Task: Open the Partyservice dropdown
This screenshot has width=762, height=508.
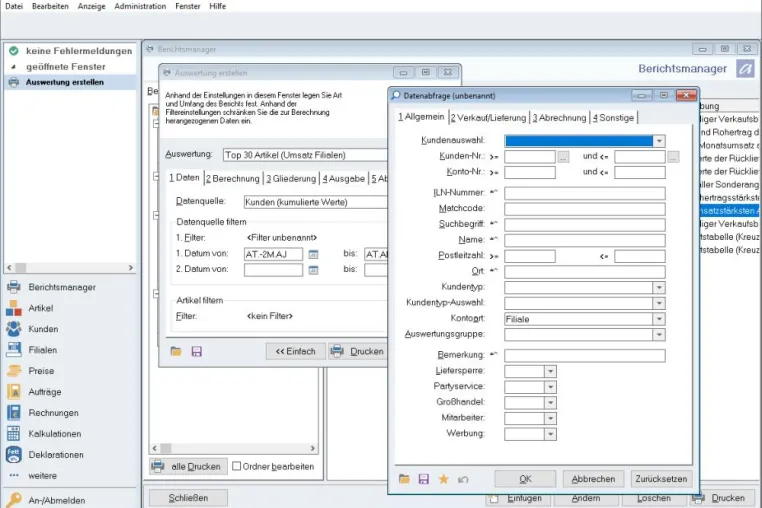Action: [550, 387]
